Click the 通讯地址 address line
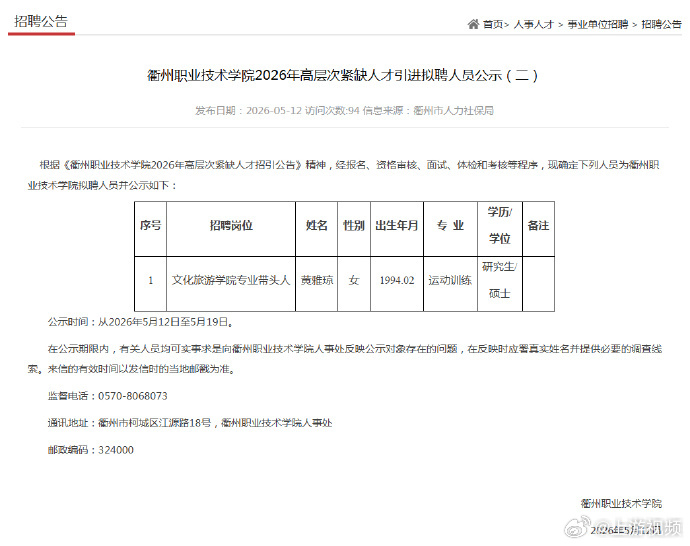This screenshot has height=546, width=690. pyautogui.click(x=190, y=423)
